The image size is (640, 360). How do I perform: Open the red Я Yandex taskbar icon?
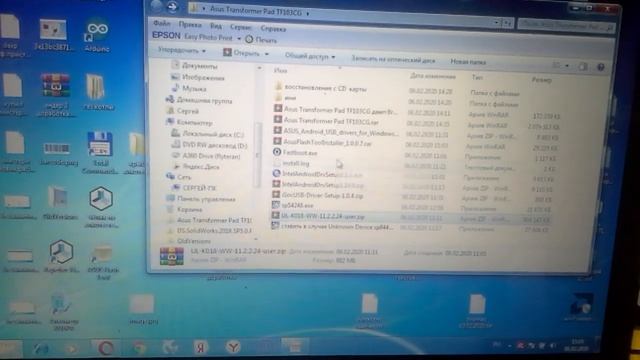pyautogui.click(x=200, y=347)
